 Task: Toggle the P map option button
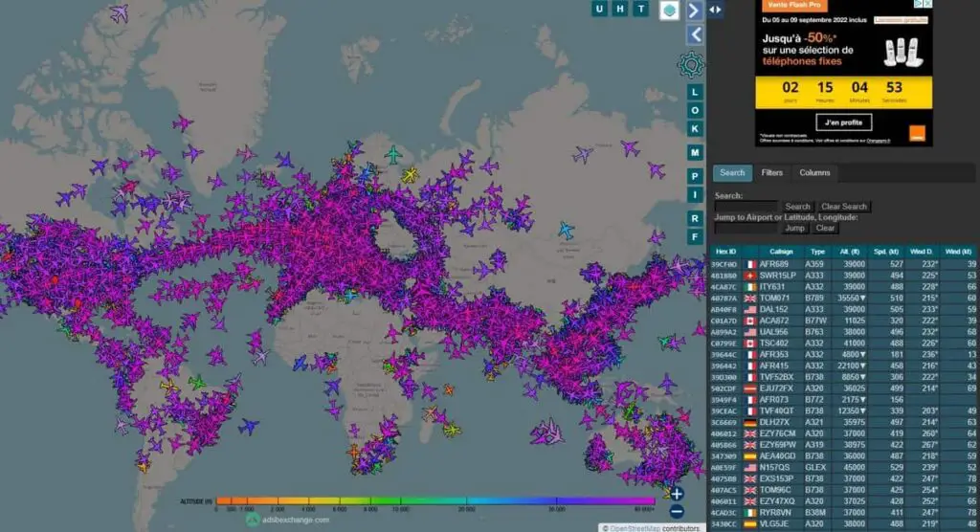695,176
